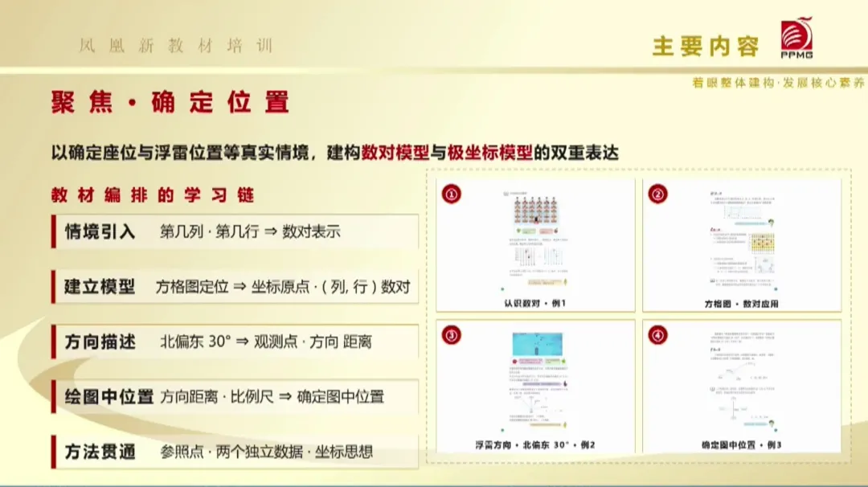Select the 方法贯通 row label
Viewport: 868px width, 487px height.
pos(100,452)
